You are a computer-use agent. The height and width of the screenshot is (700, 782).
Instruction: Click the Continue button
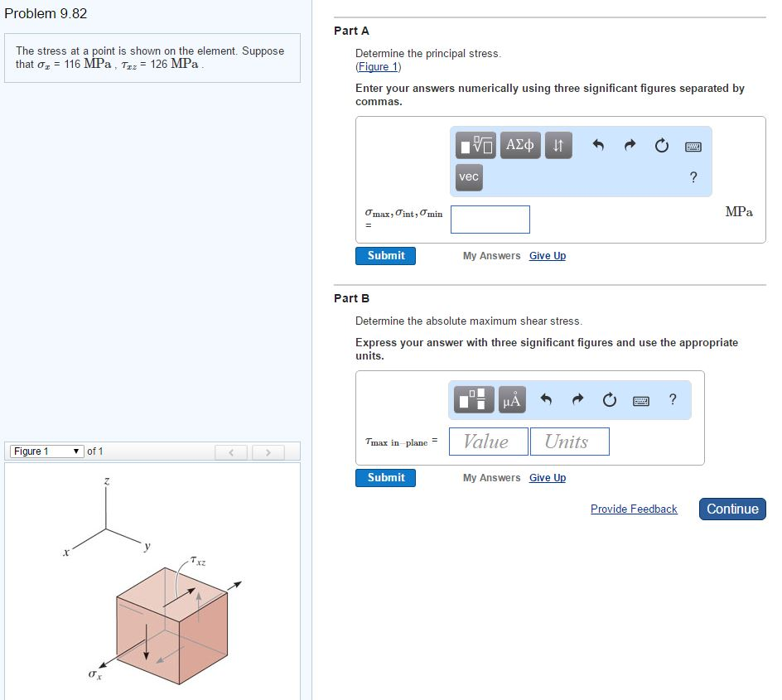point(732,509)
